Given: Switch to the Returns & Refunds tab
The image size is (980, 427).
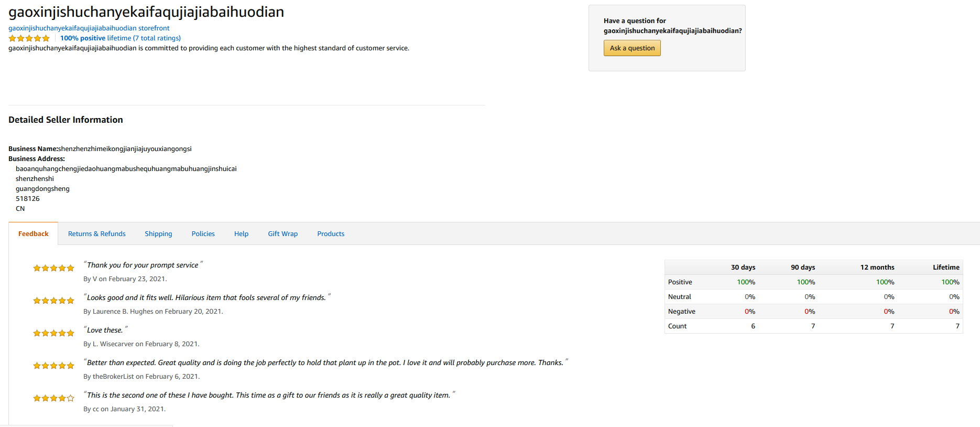Looking at the screenshot, I should point(97,234).
